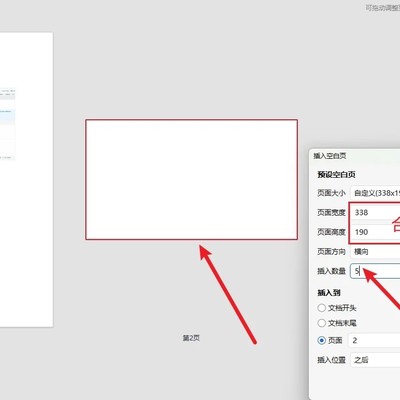Click the 页面高度 field showing 190
Image resolution: width=400 pixels, height=400 pixels.
pyautogui.click(x=375, y=232)
